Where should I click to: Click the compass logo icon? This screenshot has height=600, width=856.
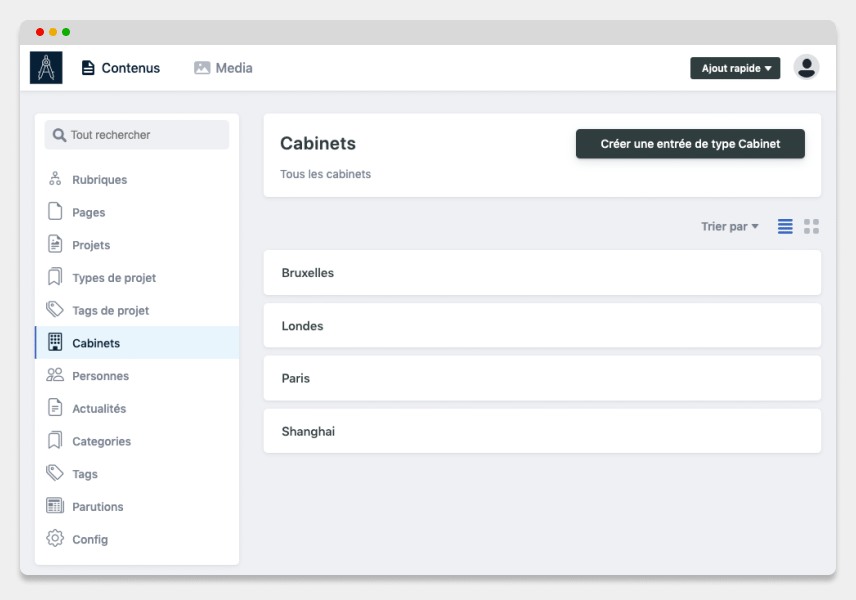[x=46, y=68]
